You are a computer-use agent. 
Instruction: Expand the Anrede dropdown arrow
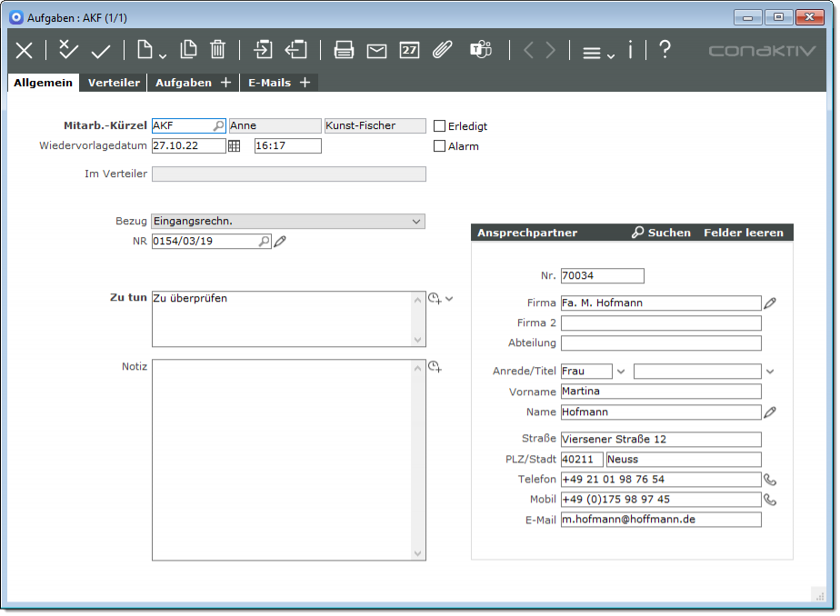point(621,371)
